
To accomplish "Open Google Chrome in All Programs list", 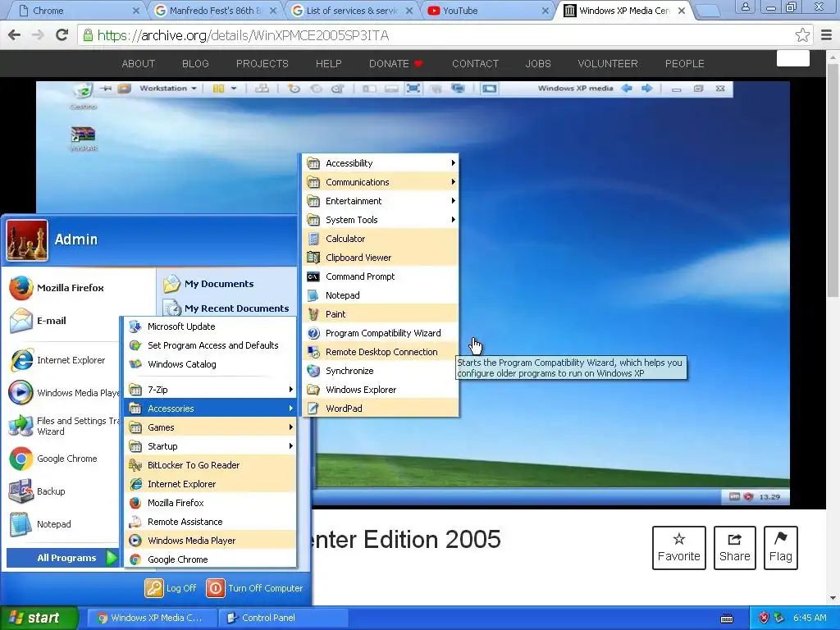I will click(x=210, y=559).
